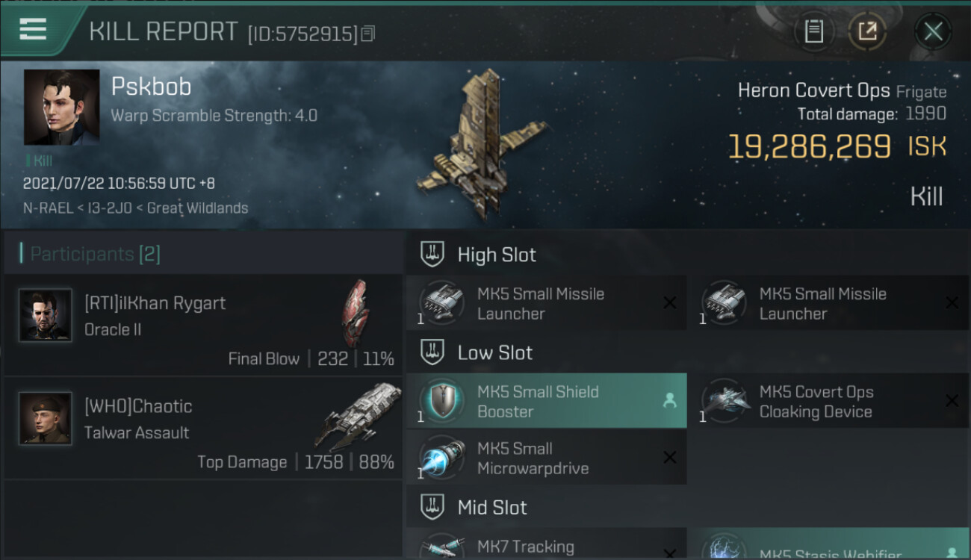The height and width of the screenshot is (560, 971).
Task: Click the MK5 Small Shield Booster item
Action: [x=546, y=401]
